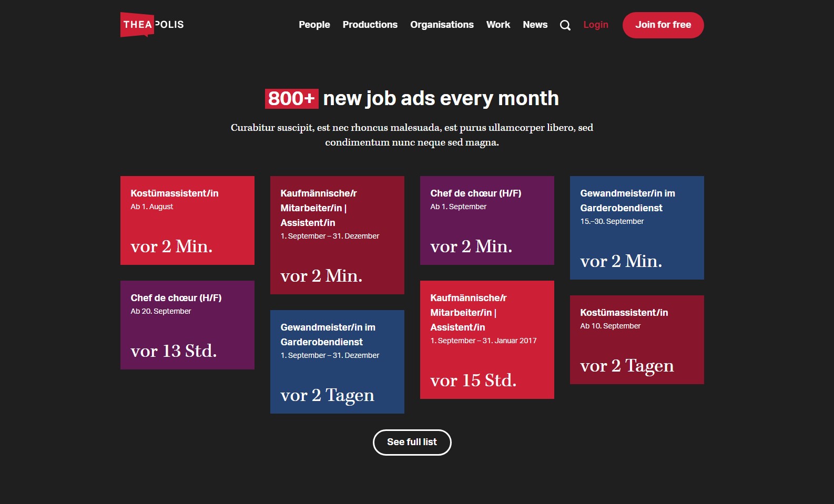Click the Login link
Viewport: 834px width, 504px height.
click(595, 25)
